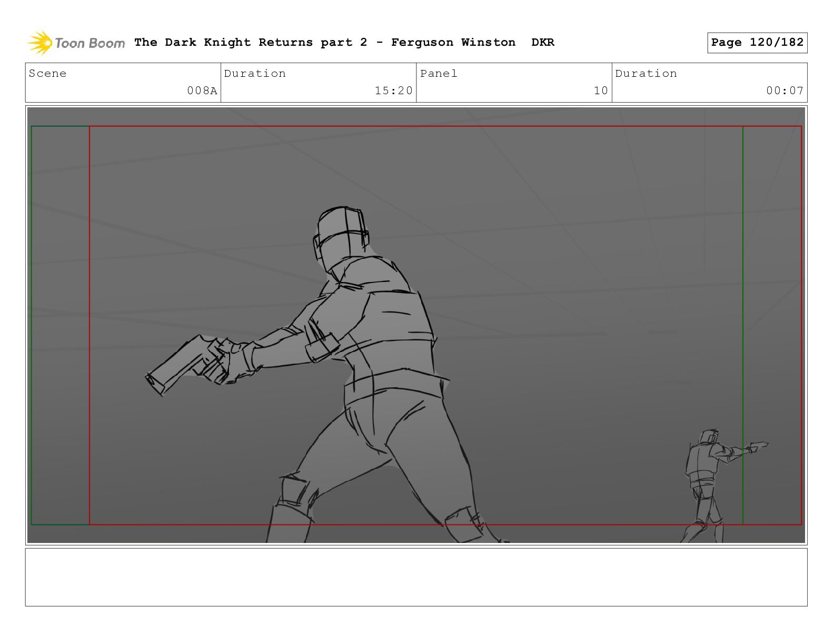Click the Toon Boom wordmark text
This screenshot has width=834, height=644.
90,43
